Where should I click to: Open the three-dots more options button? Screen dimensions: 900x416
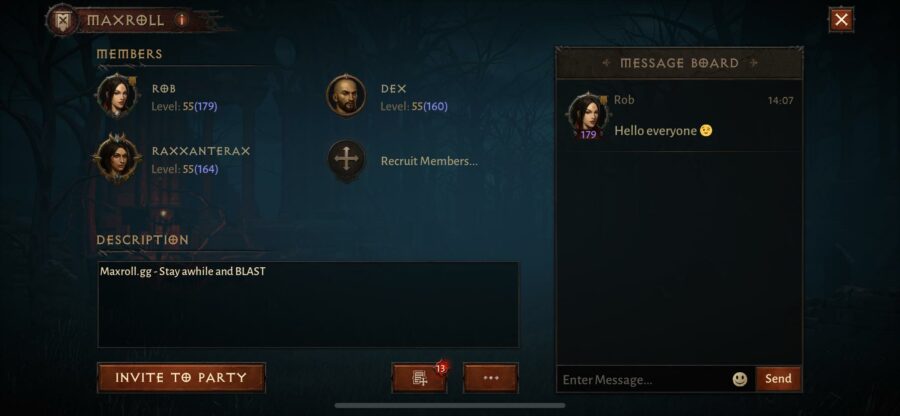click(491, 378)
